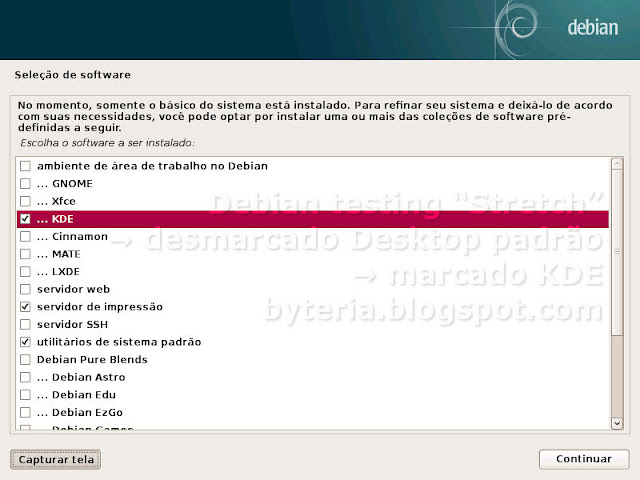
Task: Uncheck servidor de impressão checkbox
Action: click(x=25, y=306)
